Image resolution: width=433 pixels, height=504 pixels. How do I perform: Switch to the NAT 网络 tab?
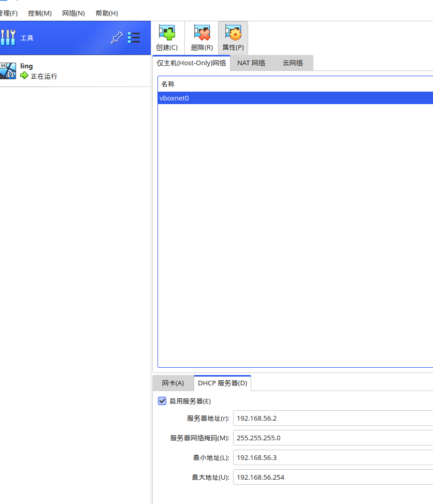251,63
